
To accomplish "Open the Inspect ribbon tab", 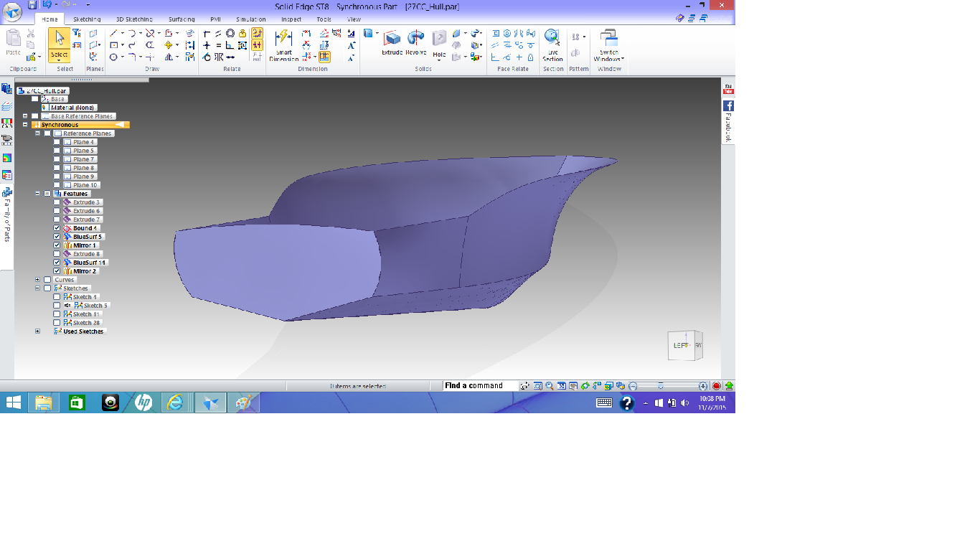I will pos(291,19).
